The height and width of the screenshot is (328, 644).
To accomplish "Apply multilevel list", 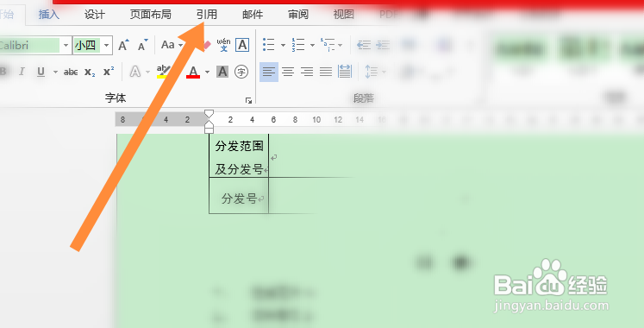I will (328, 45).
